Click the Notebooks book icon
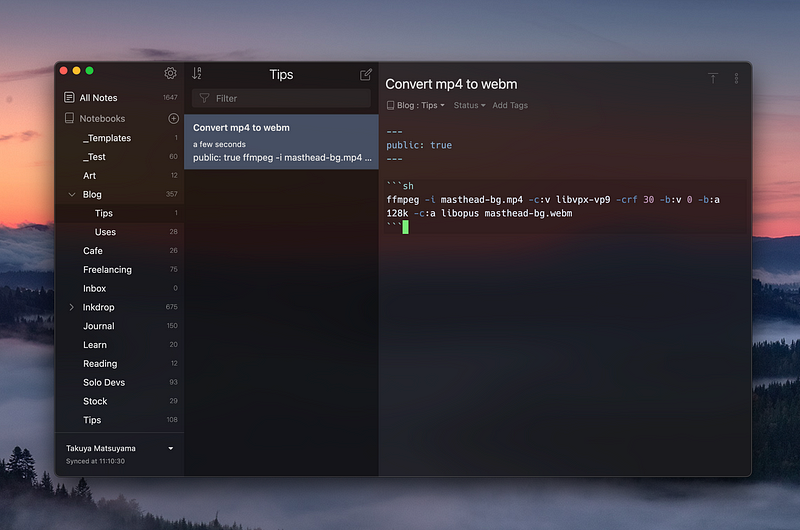Image resolution: width=800 pixels, height=530 pixels. [x=69, y=118]
